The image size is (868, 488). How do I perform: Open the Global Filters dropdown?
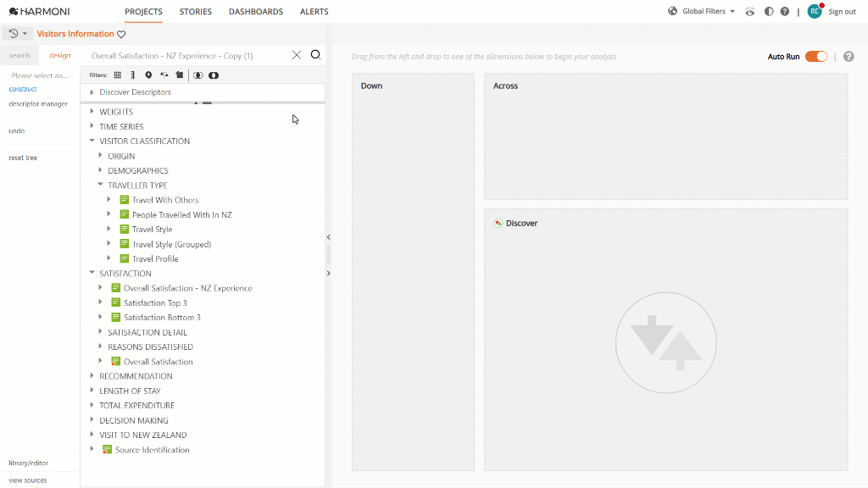(701, 12)
